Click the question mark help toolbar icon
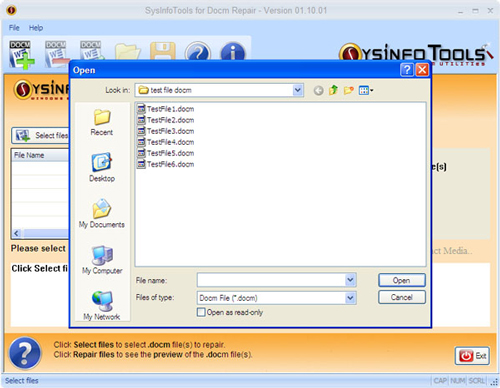Screen dimensions: 500x388 coord(198,51)
